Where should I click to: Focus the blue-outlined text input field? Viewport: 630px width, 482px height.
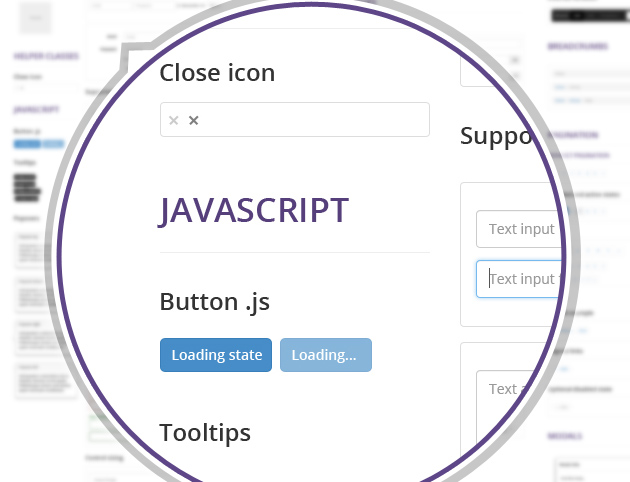(519, 279)
